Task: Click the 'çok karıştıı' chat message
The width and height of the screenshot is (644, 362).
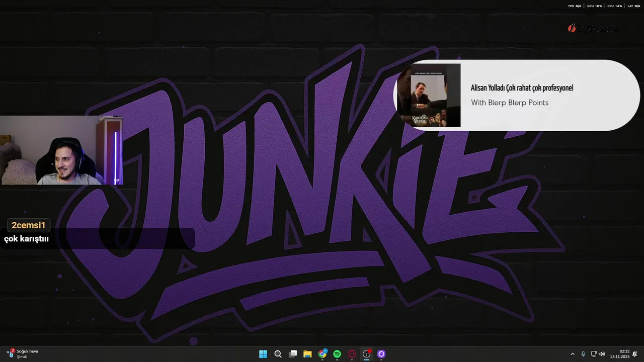Action: (x=26, y=239)
